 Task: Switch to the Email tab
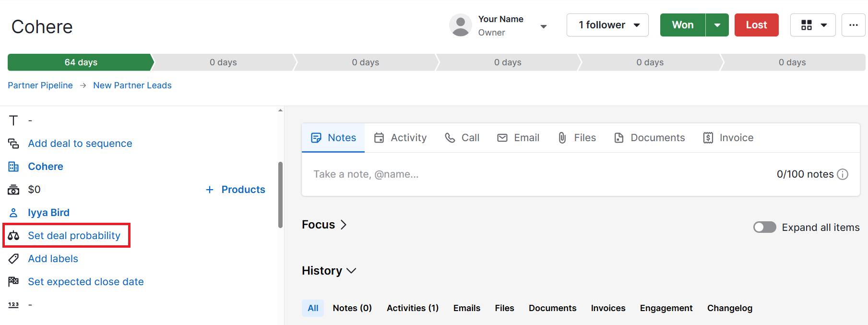[518, 138]
